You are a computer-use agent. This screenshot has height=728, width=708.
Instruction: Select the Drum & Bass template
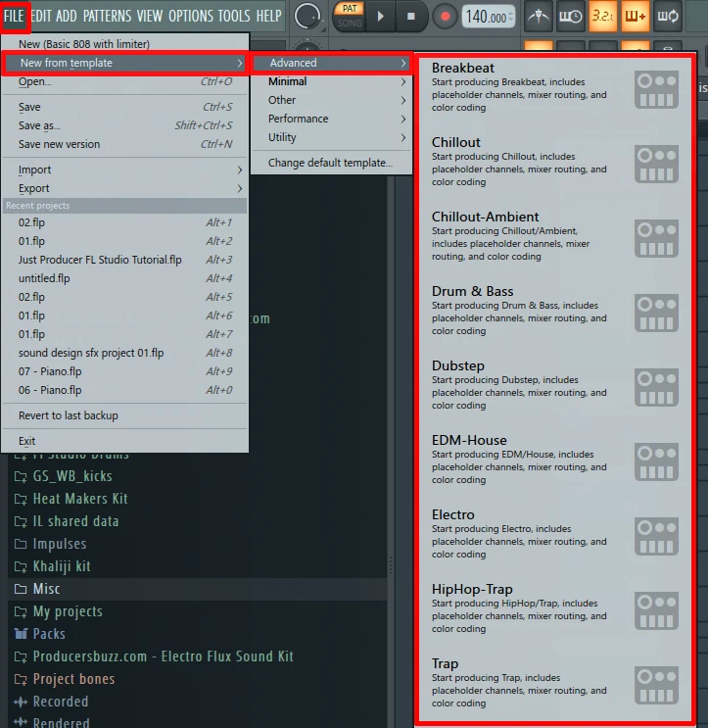[554, 311]
